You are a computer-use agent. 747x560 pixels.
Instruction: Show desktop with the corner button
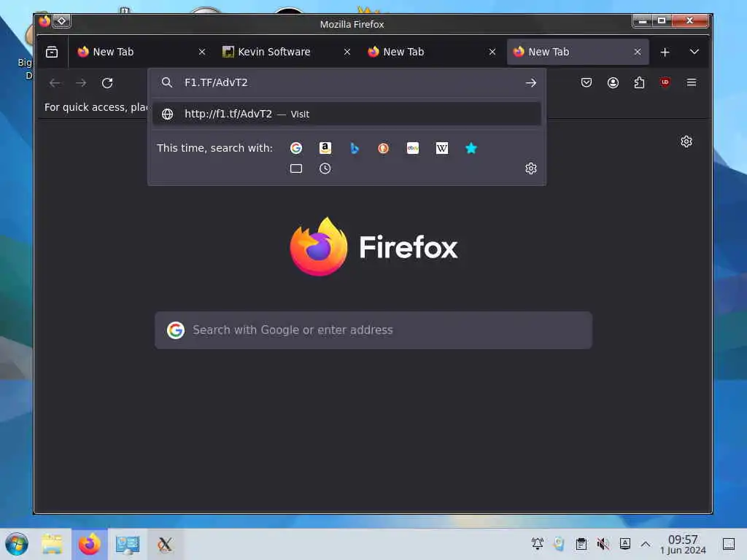pos(729,544)
